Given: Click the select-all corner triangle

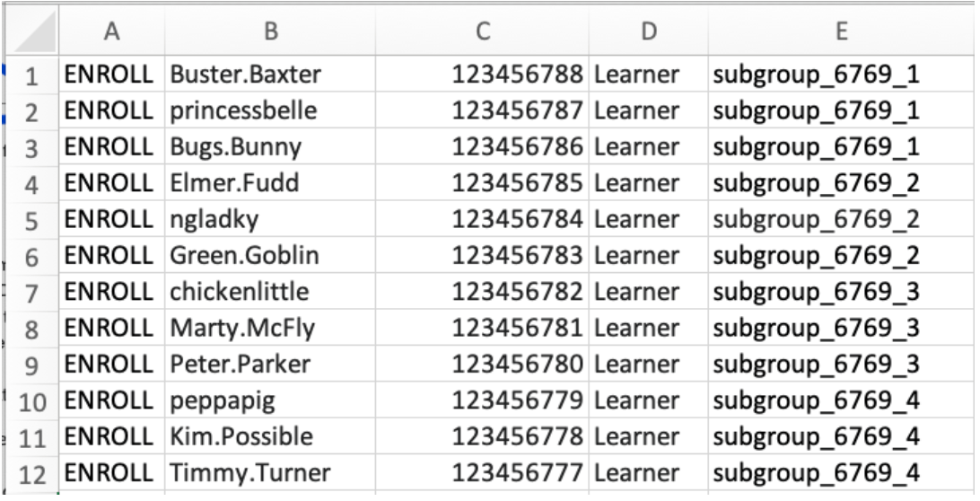Looking at the screenshot, I should 32,31.
